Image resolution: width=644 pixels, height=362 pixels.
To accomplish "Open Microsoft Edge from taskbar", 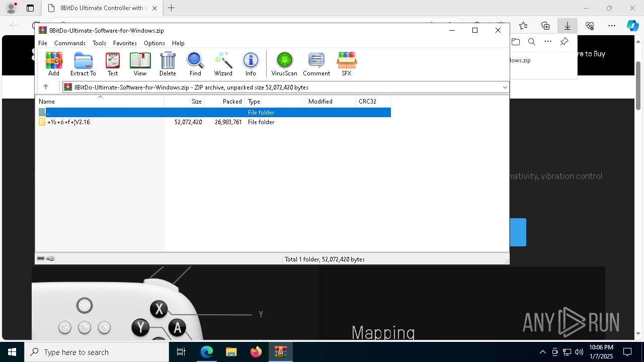I will coord(207,352).
